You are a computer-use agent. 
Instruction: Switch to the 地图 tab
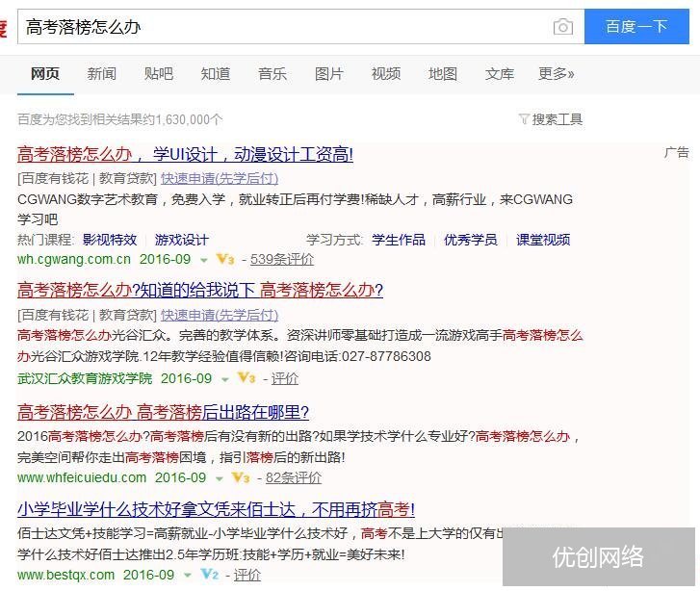pyautogui.click(x=442, y=74)
